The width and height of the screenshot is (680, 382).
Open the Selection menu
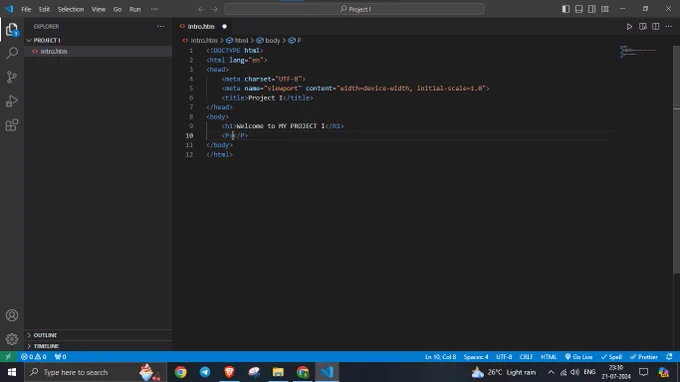71,9
